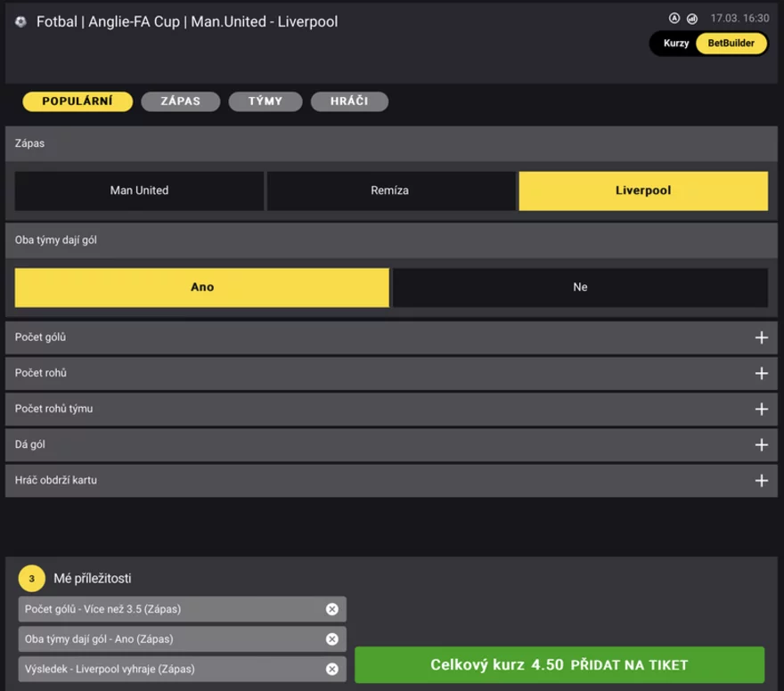Expand the Počet rohů section via its plus
This screenshot has height=691, width=784.
[761, 373]
